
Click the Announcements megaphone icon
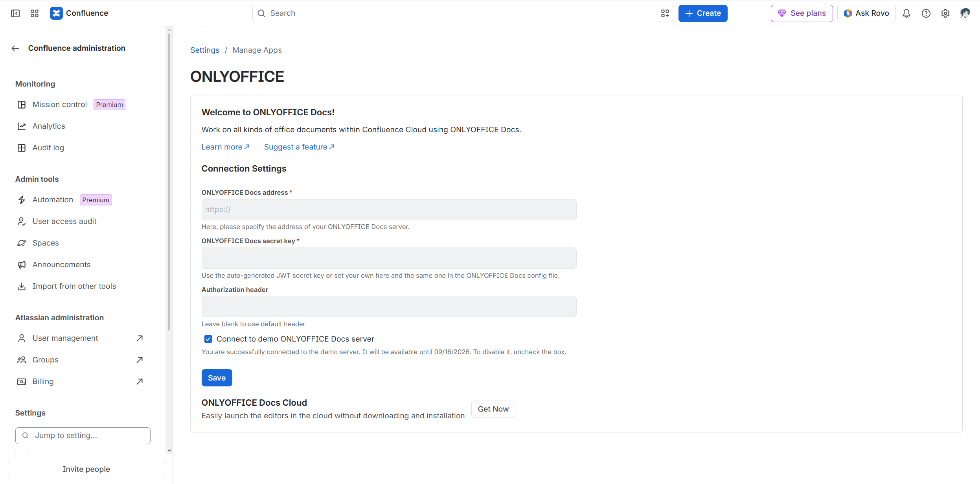tap(22, 265)
